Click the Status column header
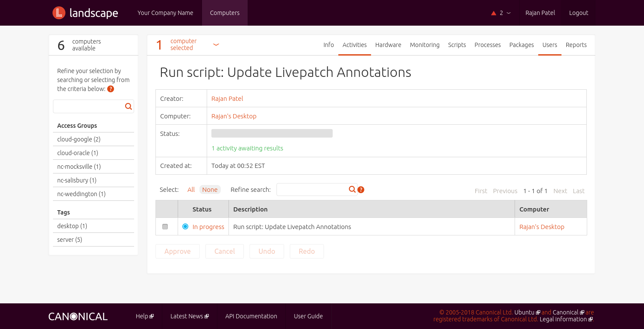Image resolution: width=644 pixels, height=329 pixels. point(202,209)
